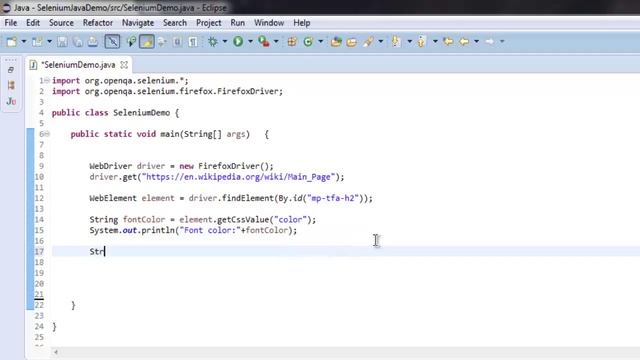Open the Search menu

[175, 23]
